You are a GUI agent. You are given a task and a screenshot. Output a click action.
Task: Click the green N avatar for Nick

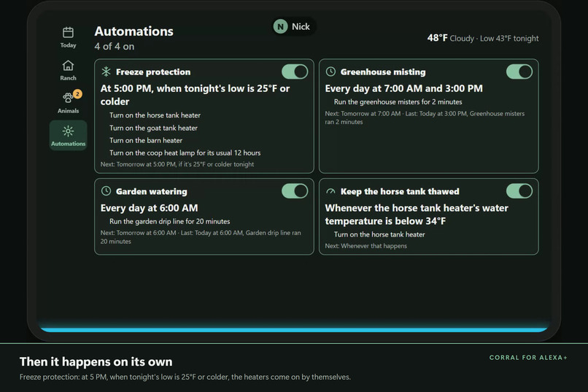click(x=280, y=26)
